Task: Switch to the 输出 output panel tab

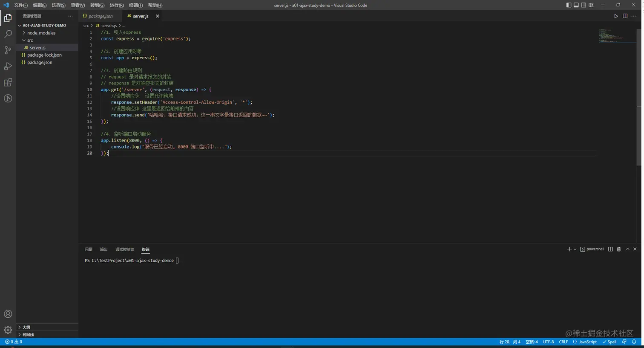Action: click(x=103, y=249)
